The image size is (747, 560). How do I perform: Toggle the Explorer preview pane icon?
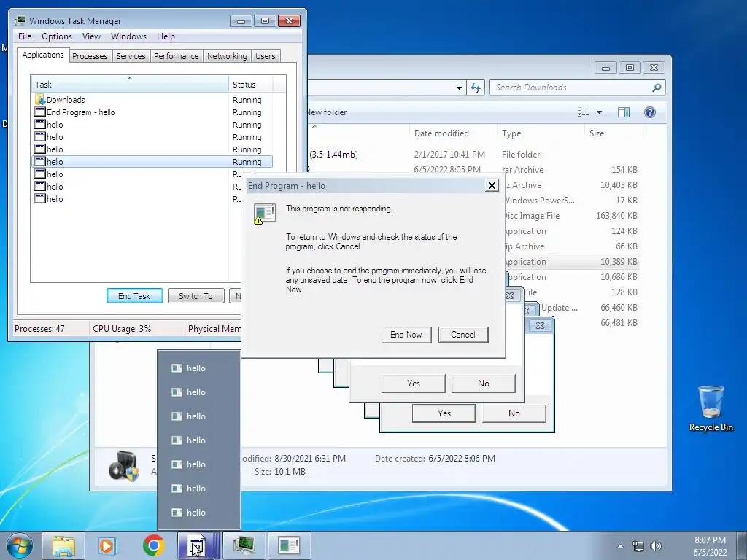[623, 112]
